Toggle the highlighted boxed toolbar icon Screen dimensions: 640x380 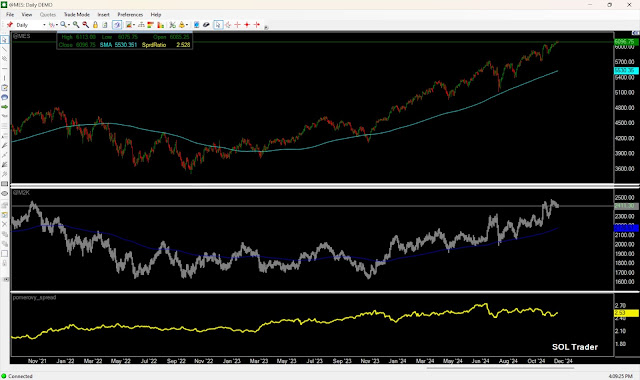117,25
